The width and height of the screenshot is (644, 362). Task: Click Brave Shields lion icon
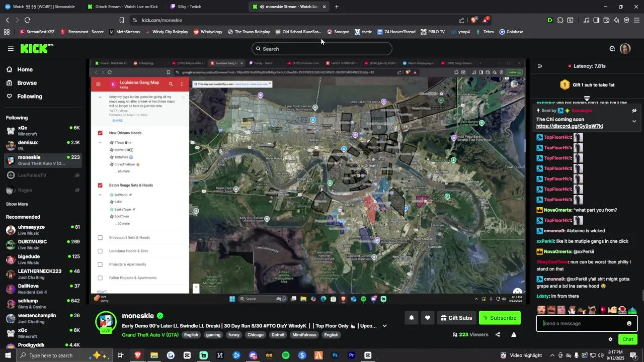point(474,20)
